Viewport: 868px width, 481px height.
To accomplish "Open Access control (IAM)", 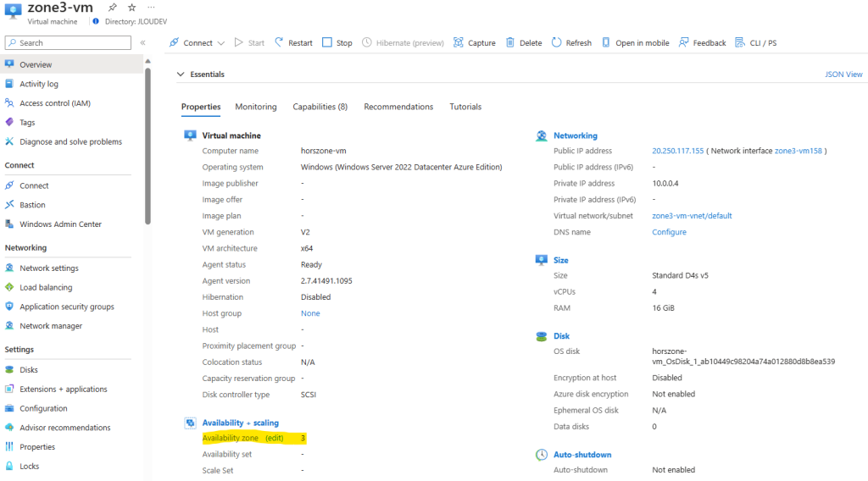I will tap(55, 102).
